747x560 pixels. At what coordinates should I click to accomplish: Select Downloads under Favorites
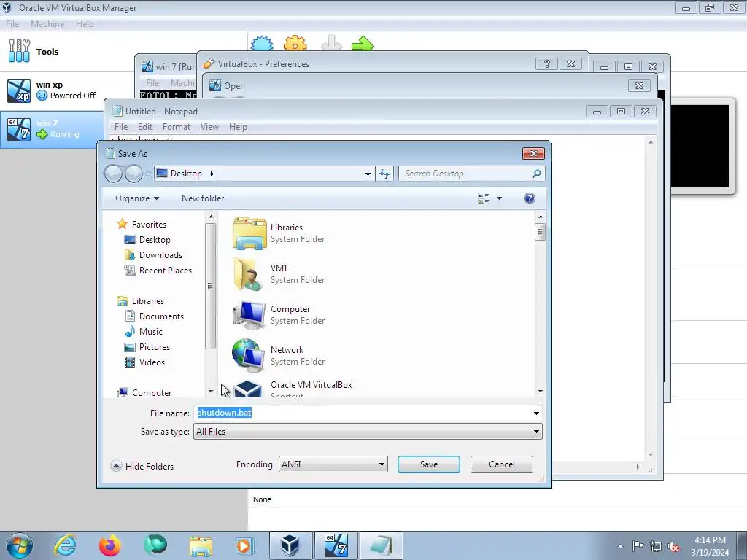point(153,254)
